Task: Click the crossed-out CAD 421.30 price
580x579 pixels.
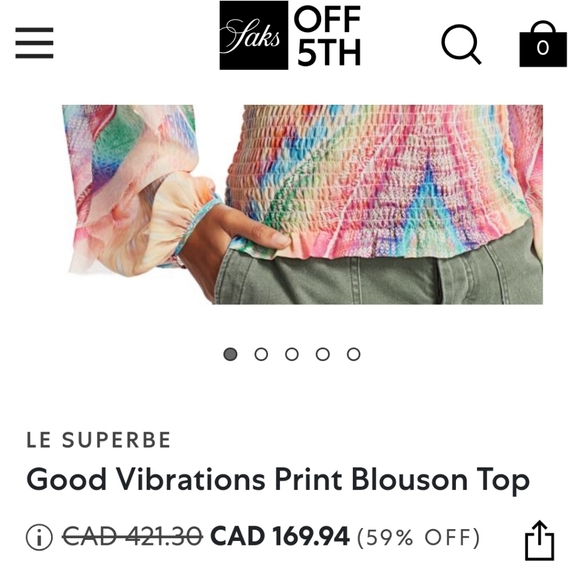Action: [x=132, y=536]
